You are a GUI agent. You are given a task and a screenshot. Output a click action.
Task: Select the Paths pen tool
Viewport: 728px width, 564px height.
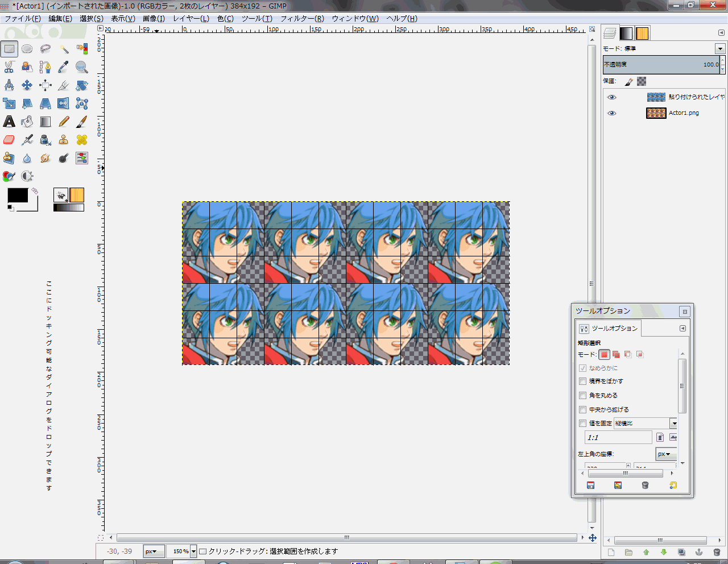click(x=45, y=67)
